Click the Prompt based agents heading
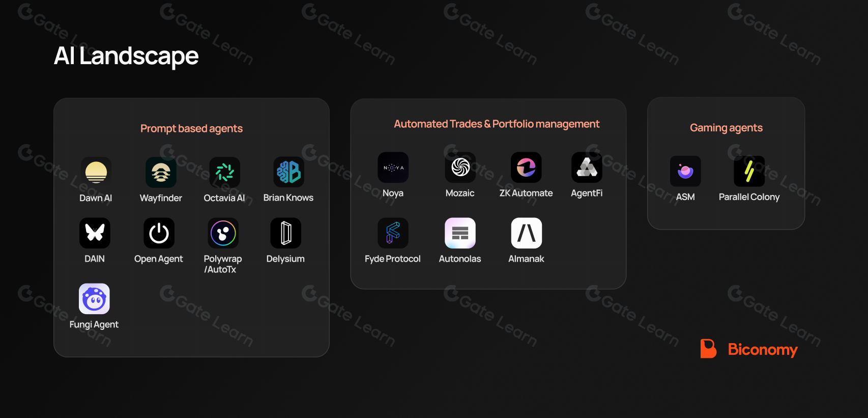 [191, 128]
